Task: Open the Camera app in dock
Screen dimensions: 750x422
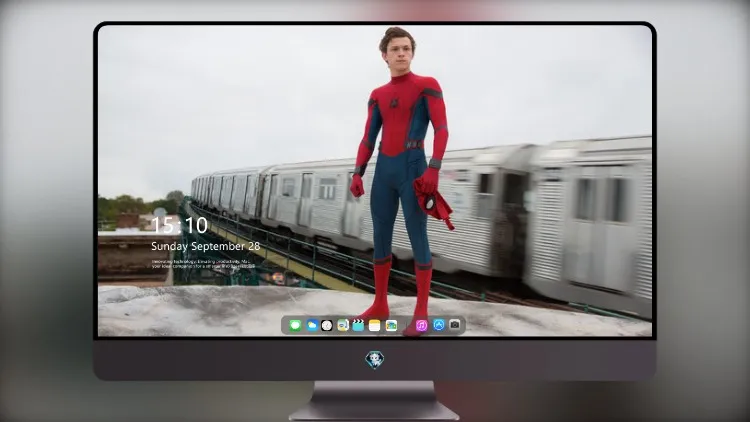Action: (455, 325)
